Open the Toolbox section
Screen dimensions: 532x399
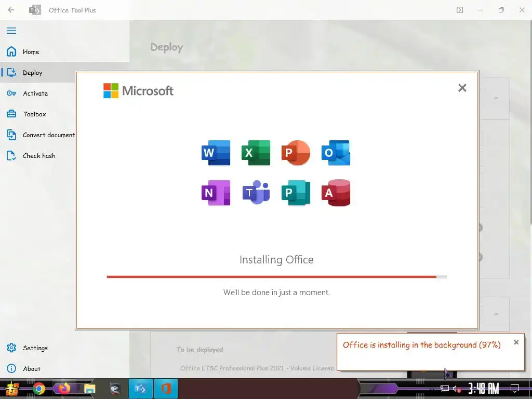tap(37, 114)
